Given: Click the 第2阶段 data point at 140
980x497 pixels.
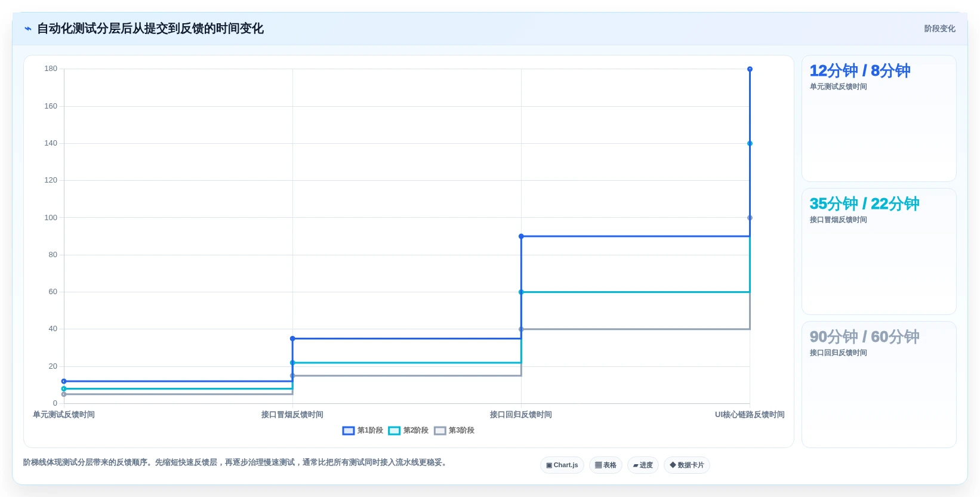Looking at the screenshot, I should [x=750, y=144].
